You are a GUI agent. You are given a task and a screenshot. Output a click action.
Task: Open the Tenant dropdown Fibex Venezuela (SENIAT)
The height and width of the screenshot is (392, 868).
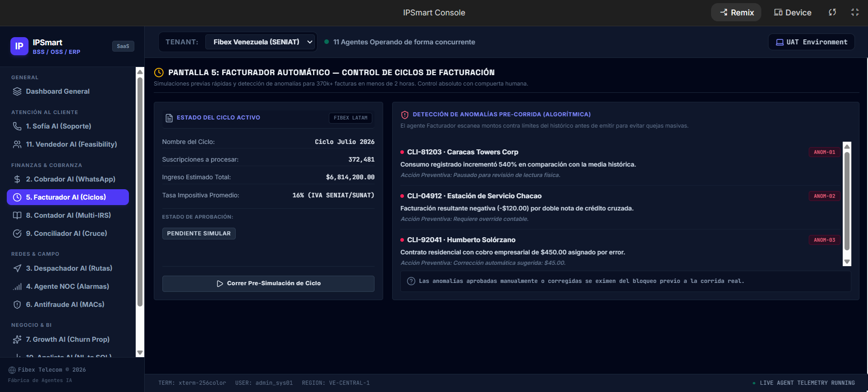point(260,42)
